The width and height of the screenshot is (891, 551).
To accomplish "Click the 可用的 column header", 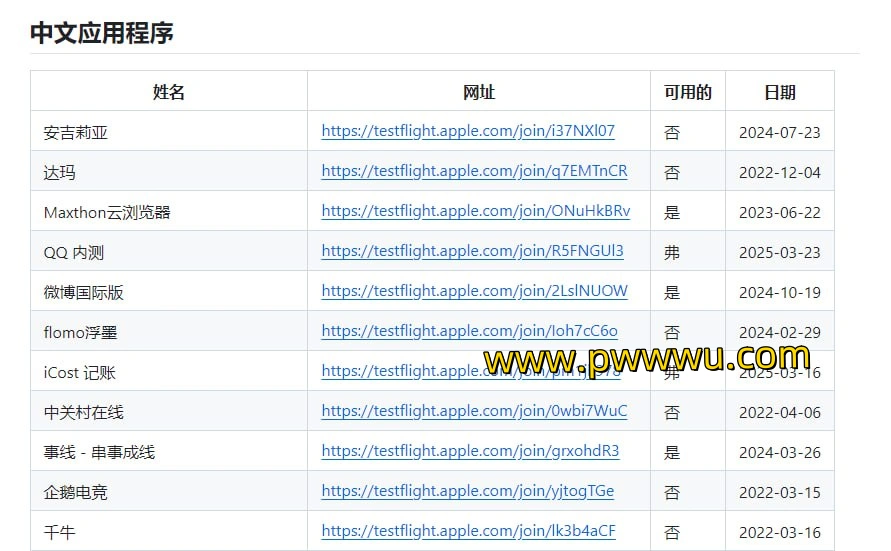I will click(x=688, y=92).
